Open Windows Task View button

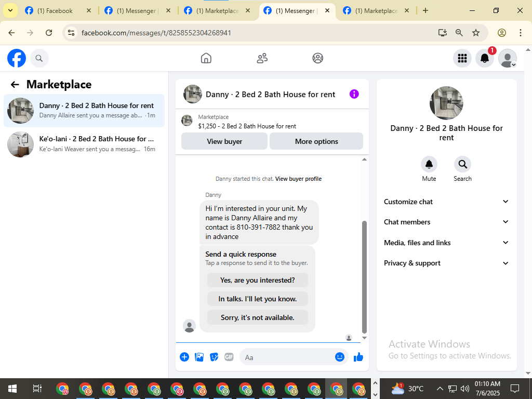click(x=37, y=389)
